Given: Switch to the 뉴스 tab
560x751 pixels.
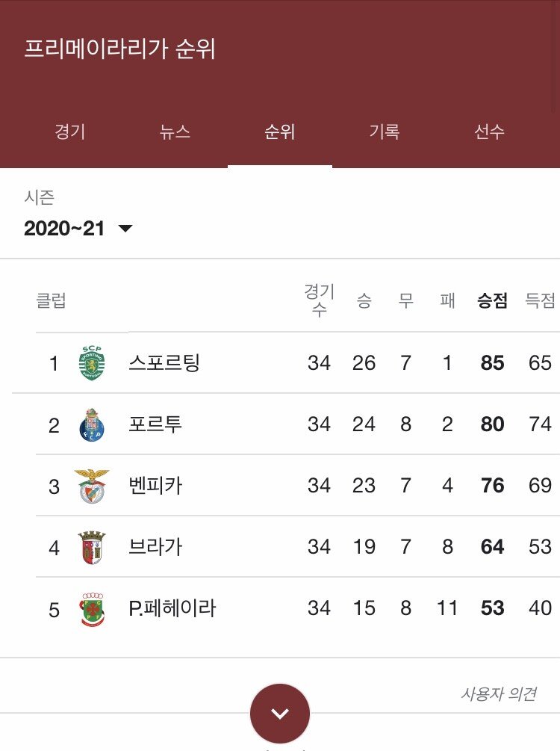Looking at the screenshot, I should 175,132.
